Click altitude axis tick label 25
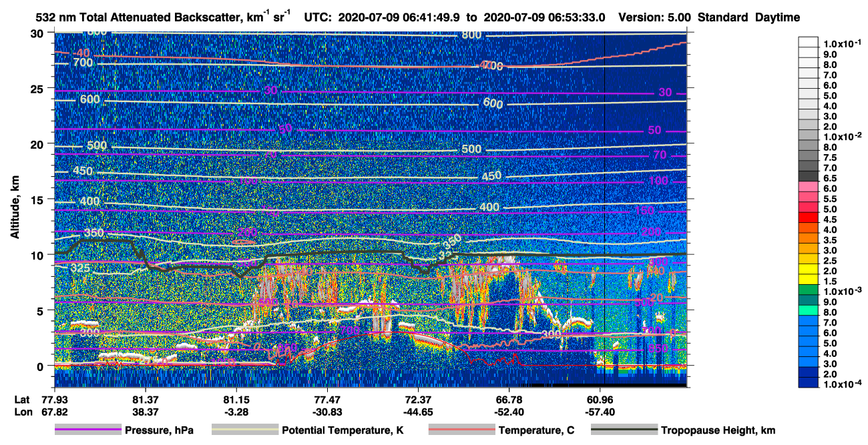The width and height of the screenshot is (868, 445). (x=39, y=89)
